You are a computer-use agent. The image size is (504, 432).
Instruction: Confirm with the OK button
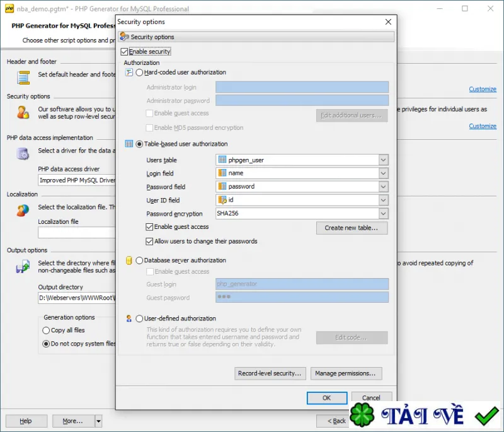[x=326, y=398]
